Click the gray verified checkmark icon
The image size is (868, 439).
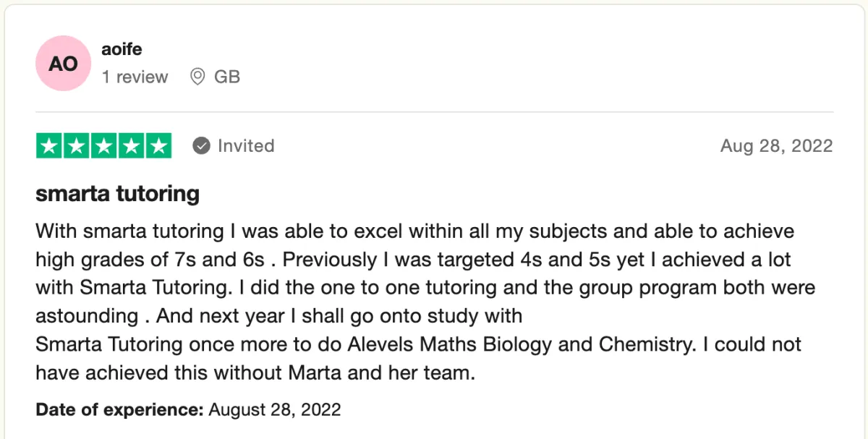(x=200, y=146)
